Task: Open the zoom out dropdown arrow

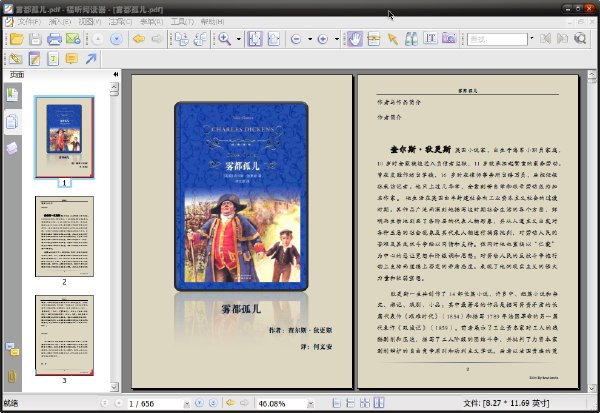Action: pos(310,39)
